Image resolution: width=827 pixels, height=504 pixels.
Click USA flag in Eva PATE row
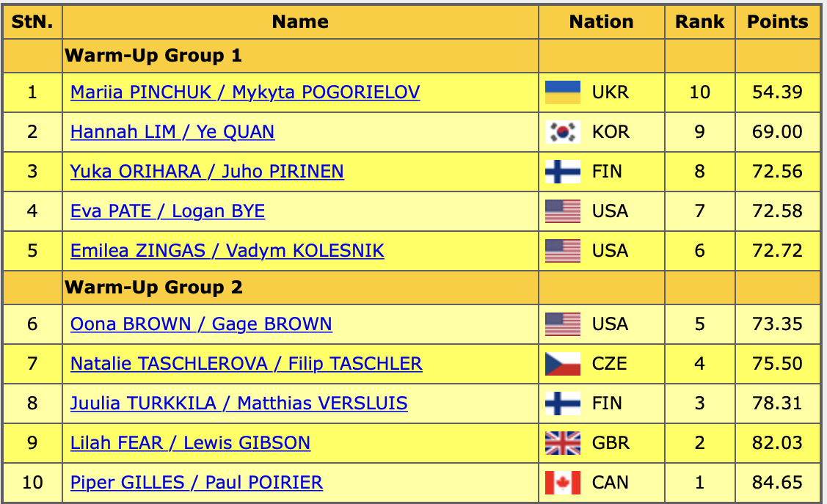point(563,211)
